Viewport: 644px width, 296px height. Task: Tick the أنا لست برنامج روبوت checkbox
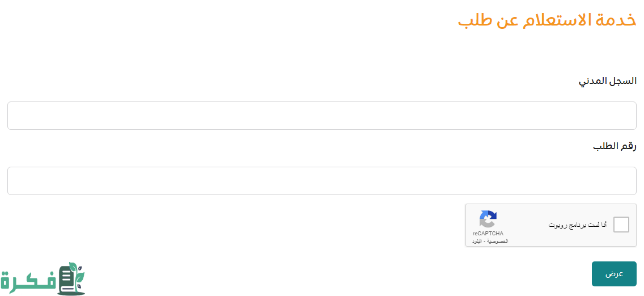(621, 225)
